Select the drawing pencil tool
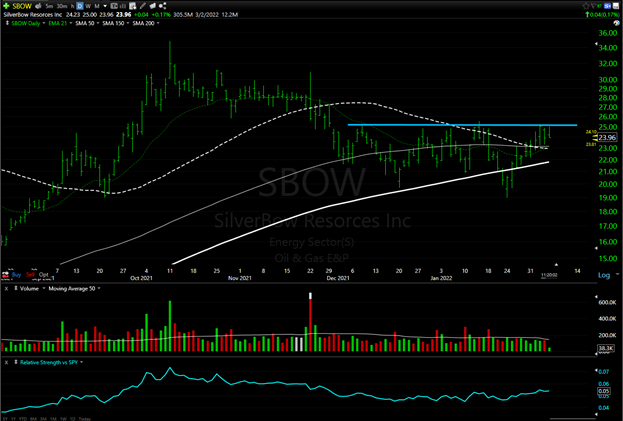The image size is (623, 421). (x=142, y=6)
